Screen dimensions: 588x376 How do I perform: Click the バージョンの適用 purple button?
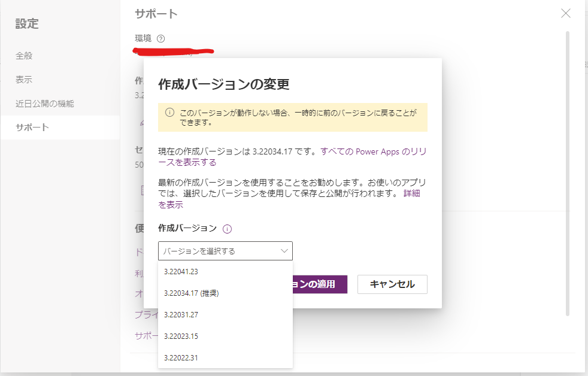click(x=320, y=284)
